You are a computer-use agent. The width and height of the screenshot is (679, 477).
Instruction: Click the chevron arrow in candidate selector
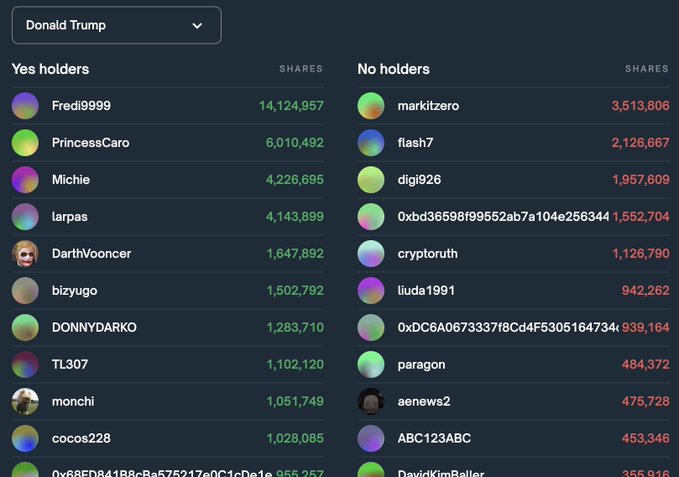tap(197, 26)
